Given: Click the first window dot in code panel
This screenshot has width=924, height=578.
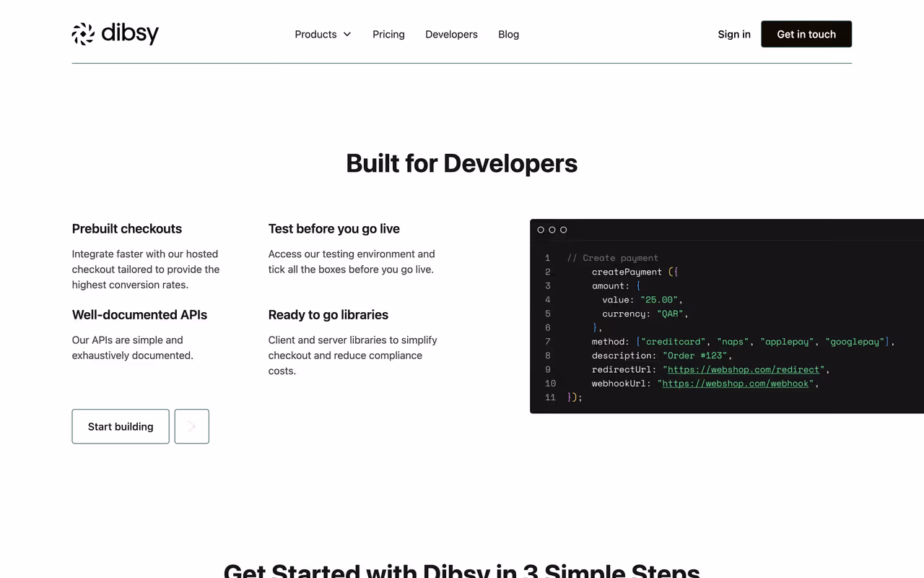Looking at the screenshot, I should 541,230.
